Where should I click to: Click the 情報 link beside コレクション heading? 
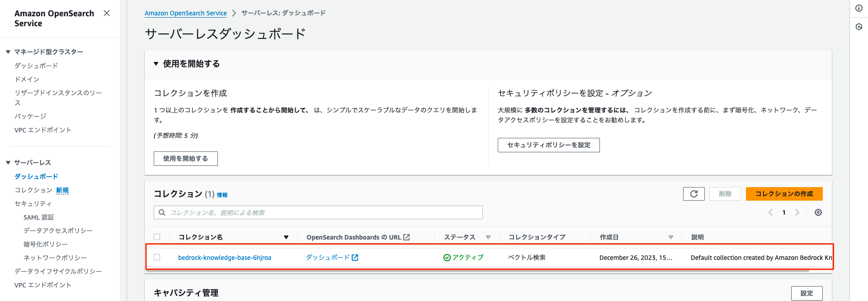pos(222,195)
